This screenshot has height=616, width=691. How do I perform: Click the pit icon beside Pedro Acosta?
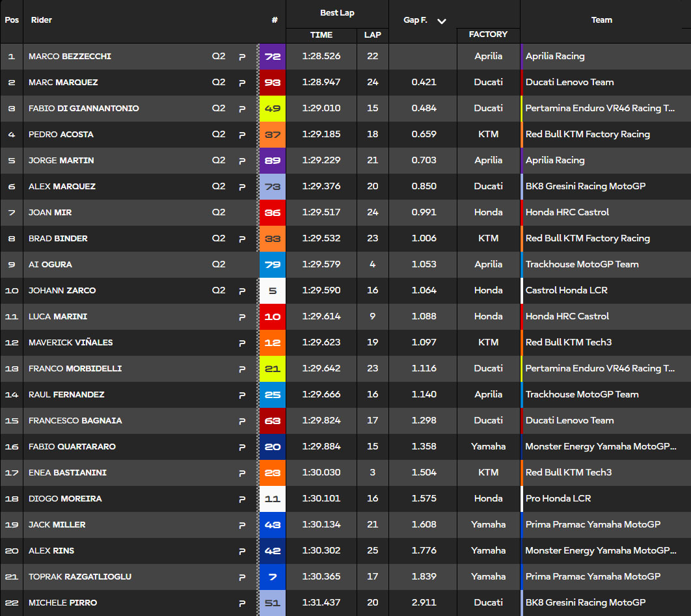pos(242,135)
